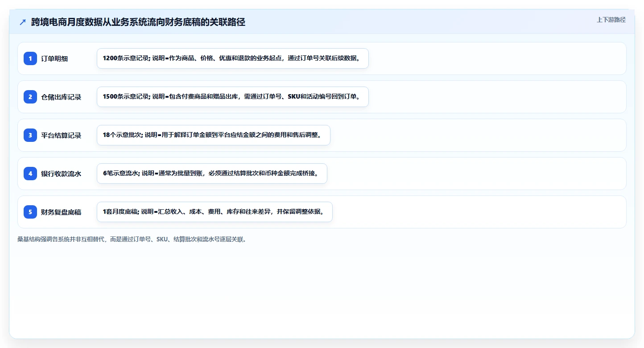Click the 上下游路径 label in header
Screen dimensions: 644x348
point(611,20)
